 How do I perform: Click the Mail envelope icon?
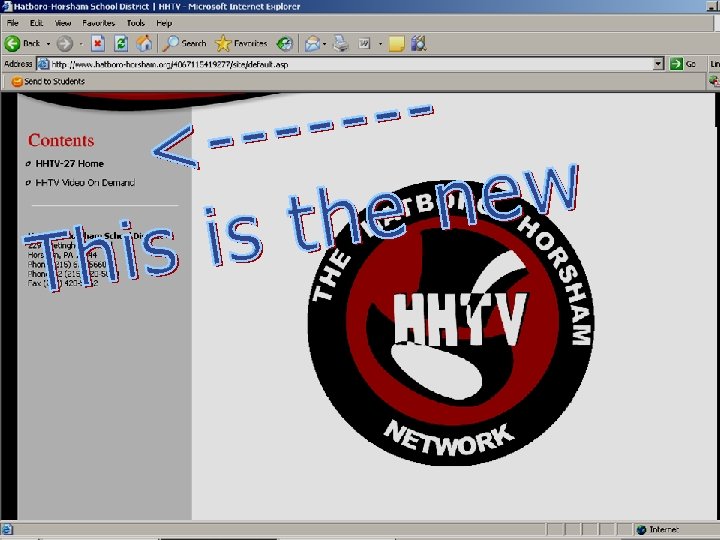(x=312, y=44)
